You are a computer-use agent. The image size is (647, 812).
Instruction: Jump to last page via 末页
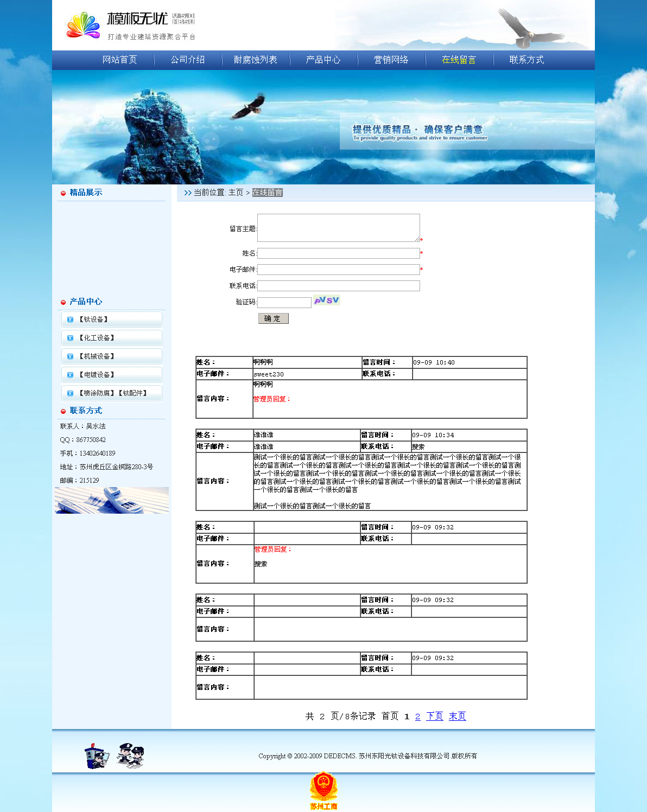pyautogui.click(x=457, y=717)
